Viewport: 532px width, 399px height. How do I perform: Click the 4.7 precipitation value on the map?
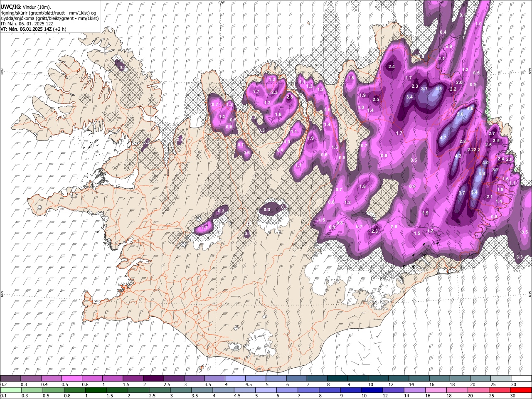click(x=443, y=138)
